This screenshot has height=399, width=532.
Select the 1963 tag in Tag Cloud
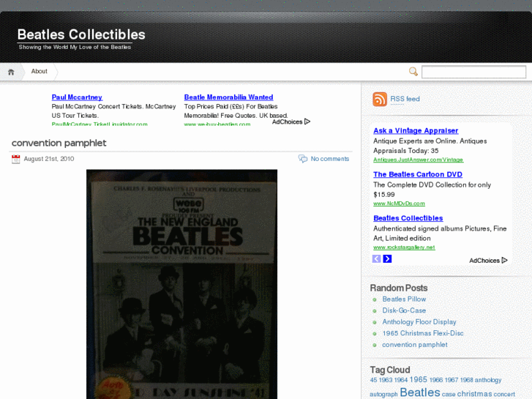[386, 380]
